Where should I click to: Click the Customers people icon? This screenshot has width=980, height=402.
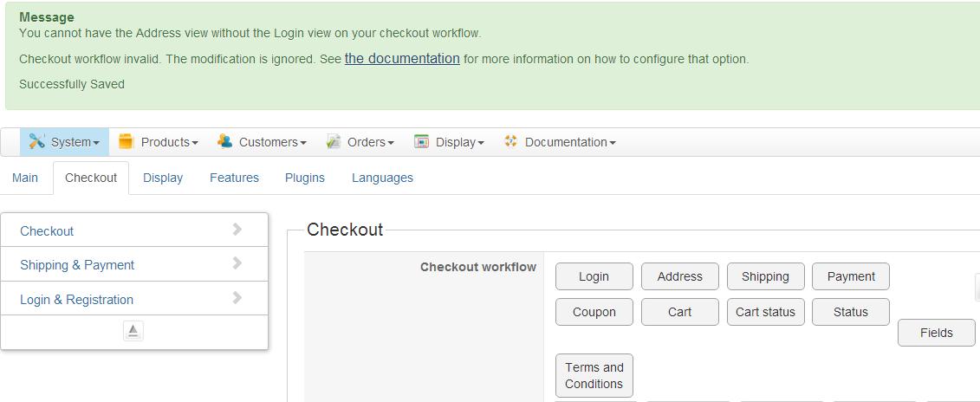tap(224, 141)
